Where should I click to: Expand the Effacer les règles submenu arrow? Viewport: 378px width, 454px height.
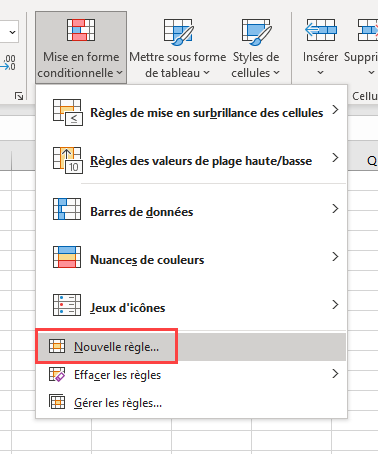(x=335, y=374)
